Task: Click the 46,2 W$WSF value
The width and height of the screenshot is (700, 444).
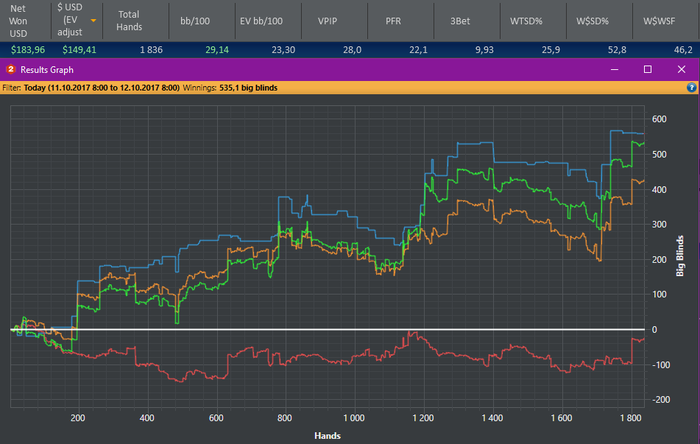Action: pyautogui.click(x=683, y=50)
